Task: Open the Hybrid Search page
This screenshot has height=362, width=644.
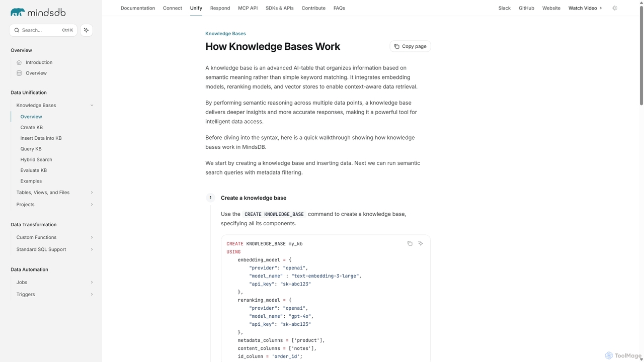Action: tap(36, 159)
